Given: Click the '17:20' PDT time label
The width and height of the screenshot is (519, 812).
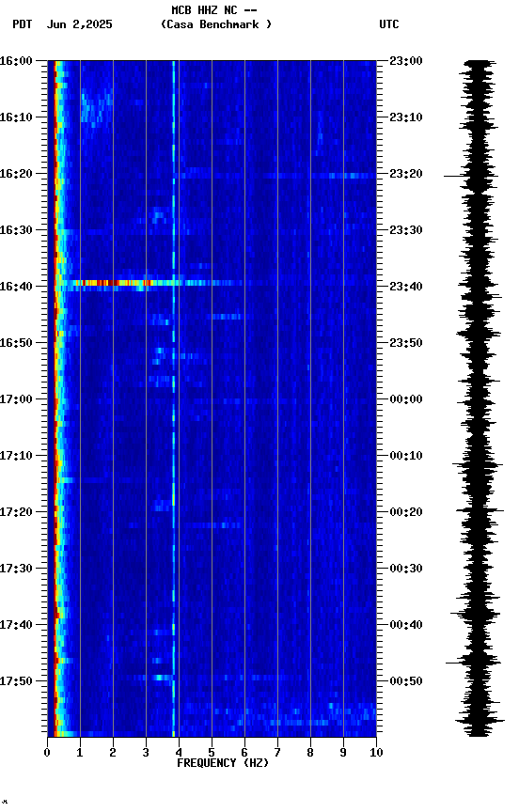Looking at the screenshot, I should coord(16,513).
